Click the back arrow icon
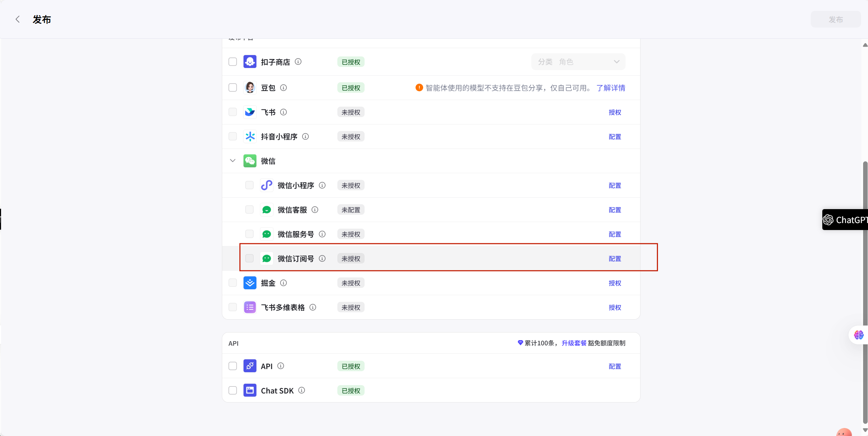The image size is (868, 436). pos(18,20)
